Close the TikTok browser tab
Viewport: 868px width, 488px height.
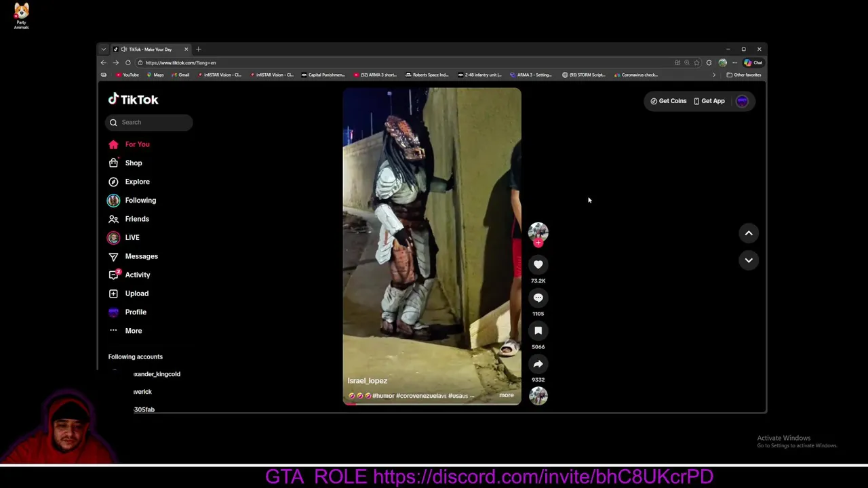tap(186, 49)
